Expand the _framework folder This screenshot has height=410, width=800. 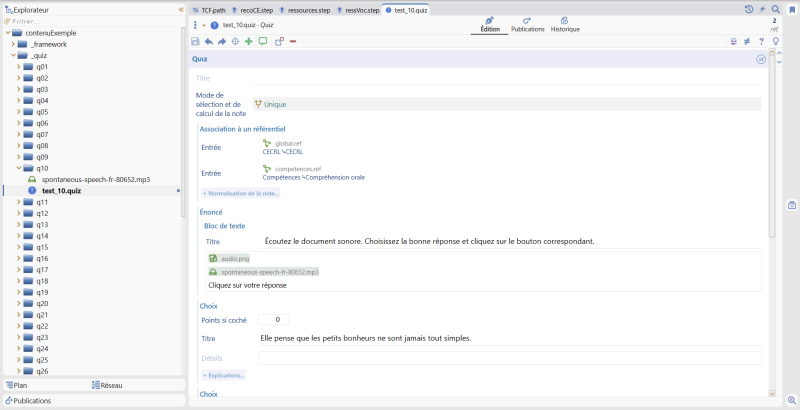point(13,44)
